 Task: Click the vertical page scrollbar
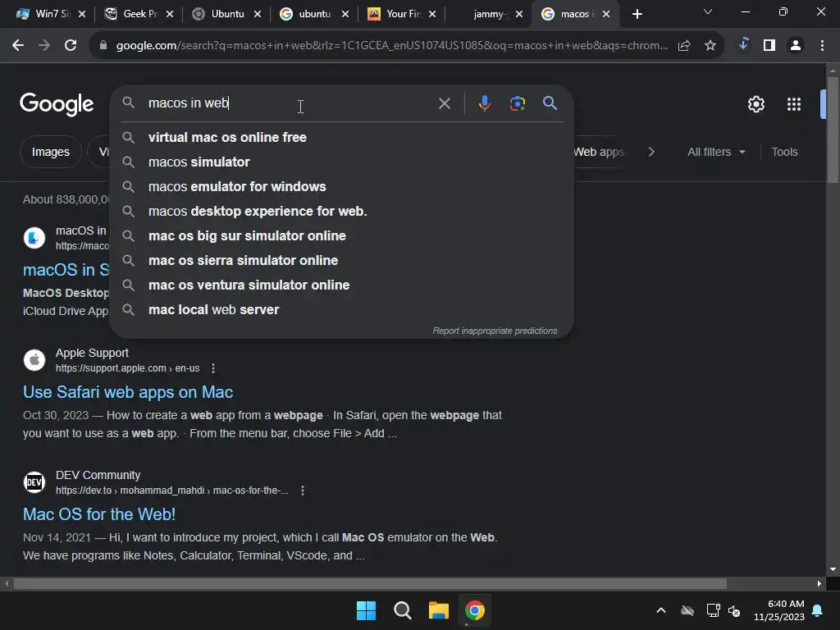pos(833,130)
